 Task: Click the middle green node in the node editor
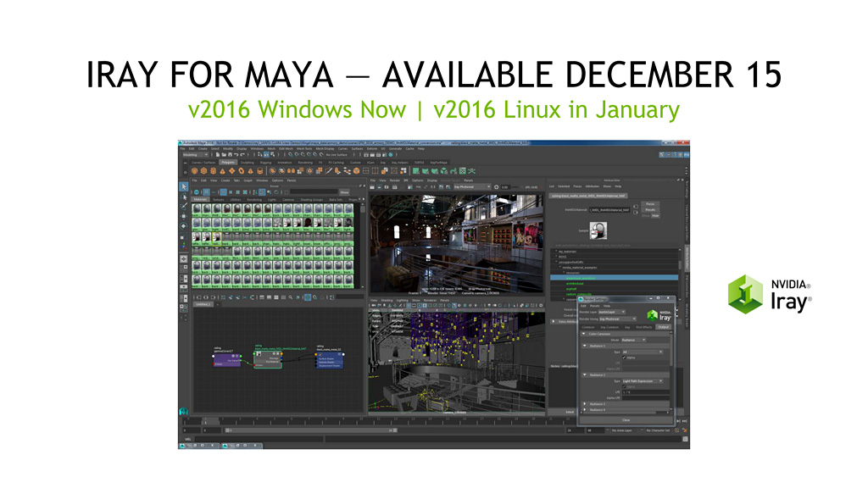pos(268,361)
